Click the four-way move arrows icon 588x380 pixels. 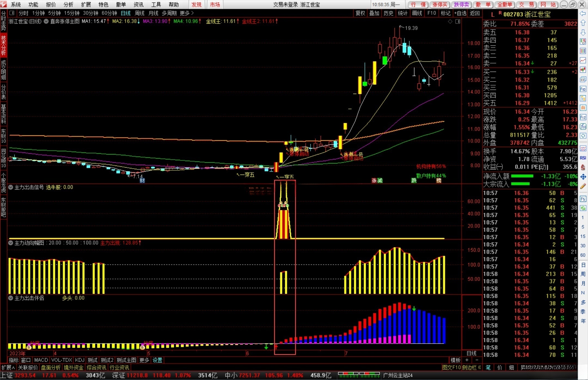(x=583, y=177)
